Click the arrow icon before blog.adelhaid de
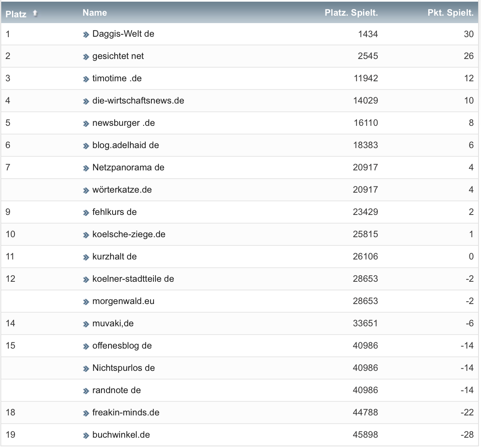Screen dimensions: 481x448 pos(86,146)
